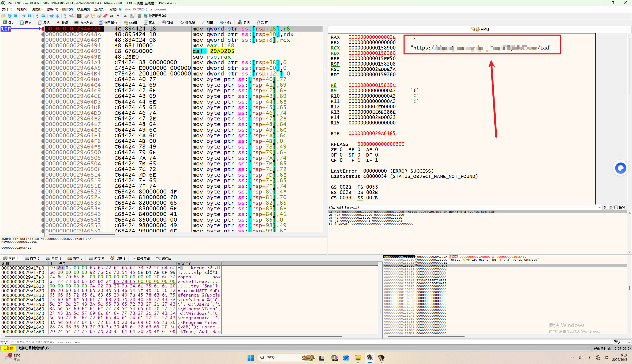
Task: Pause execution toolbar icon
Action: click(x=29, y=16)
